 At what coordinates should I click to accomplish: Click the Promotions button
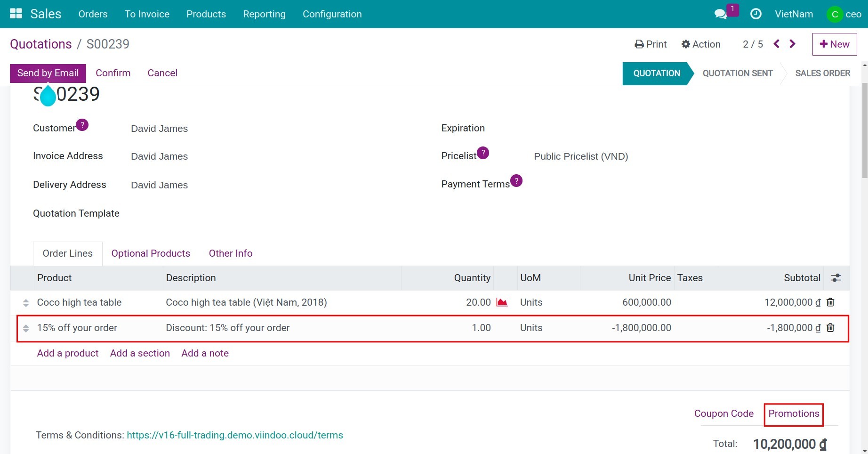[794, 413]
